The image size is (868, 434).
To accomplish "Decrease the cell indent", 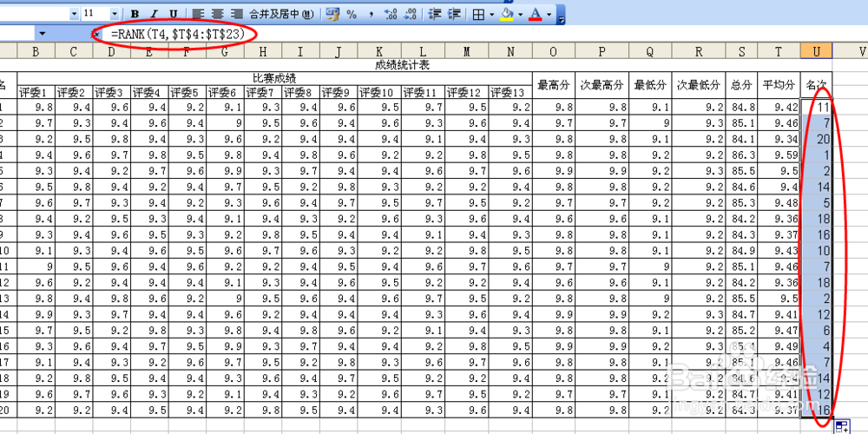I will tap(435, 15).
